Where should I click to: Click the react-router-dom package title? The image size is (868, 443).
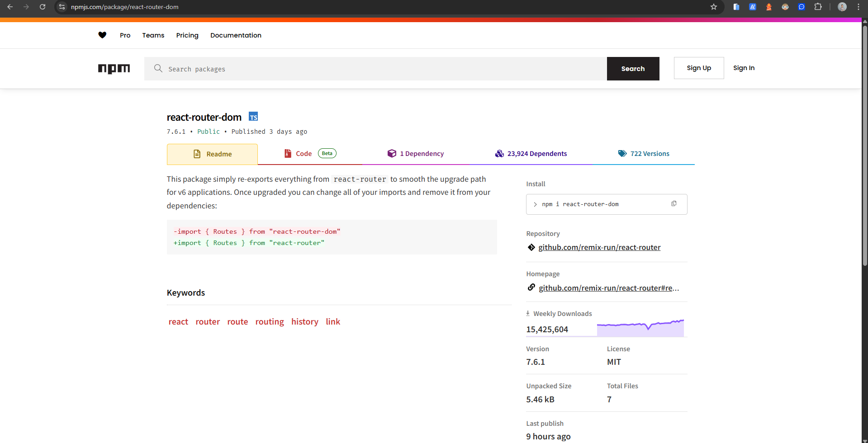click(204, 117)
